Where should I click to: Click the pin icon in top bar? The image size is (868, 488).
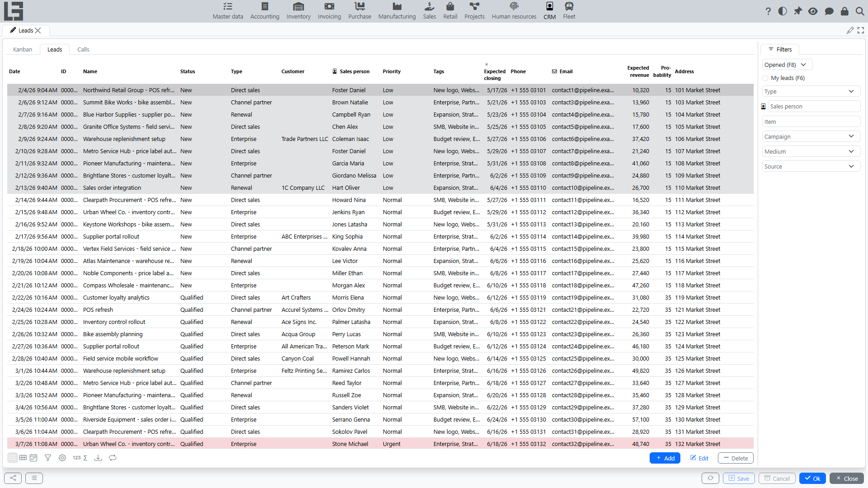(x=798, y=11)
